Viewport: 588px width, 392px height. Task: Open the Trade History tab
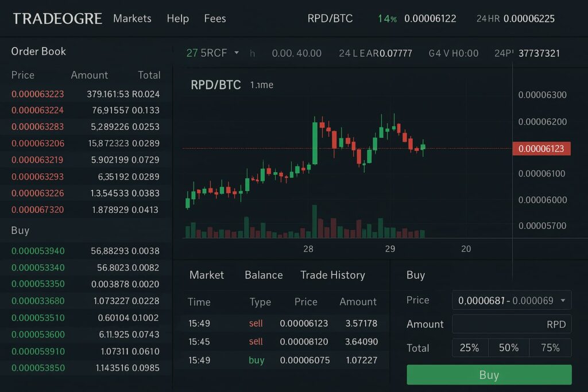pyautogui.click(x=332, y=275)
